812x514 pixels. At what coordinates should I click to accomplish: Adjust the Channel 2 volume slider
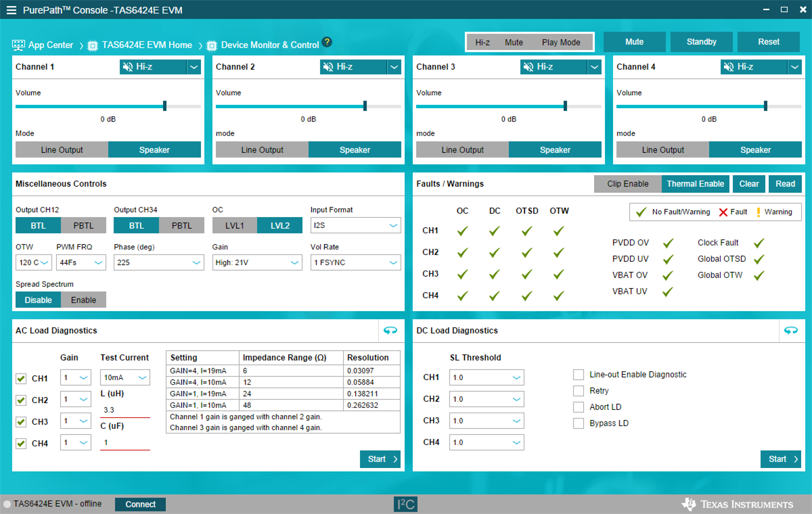[x=365, y=106]
